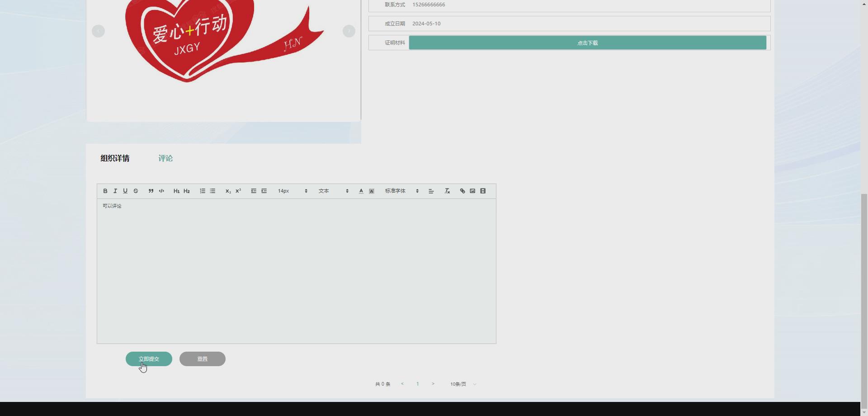The image size is (868, 416).
Task: Submit the comment with 立即提交
Action: click(149, 359)
